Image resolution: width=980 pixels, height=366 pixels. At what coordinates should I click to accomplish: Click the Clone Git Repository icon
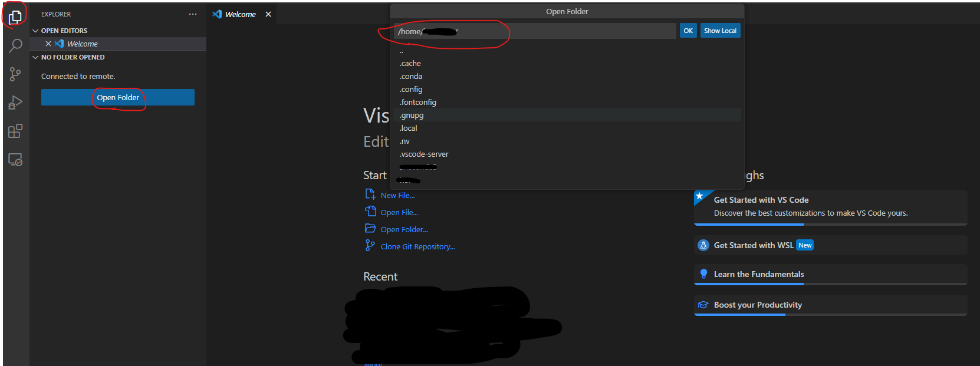[x=370, y=245]
